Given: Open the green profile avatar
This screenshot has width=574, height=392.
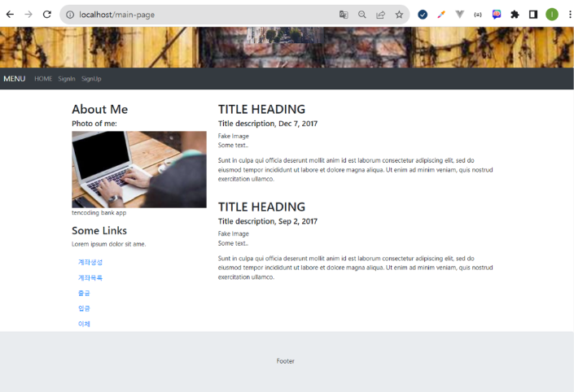Looking at the screenshot, I should click(x=552, y=15).
